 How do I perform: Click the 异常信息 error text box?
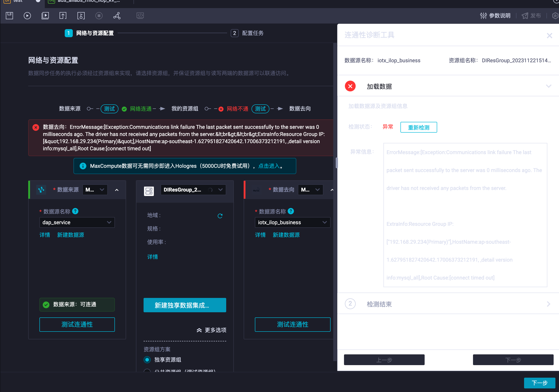click(x=465, y=215)
